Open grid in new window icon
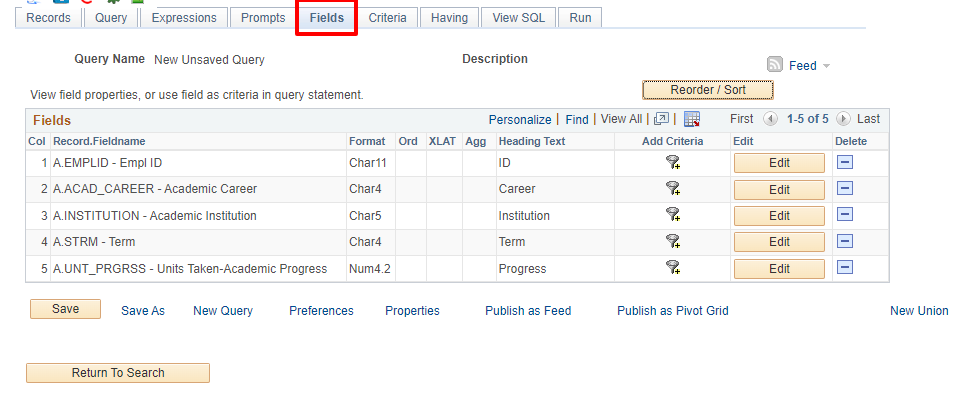This screenshot has width=957, height=398. [661, 119]
